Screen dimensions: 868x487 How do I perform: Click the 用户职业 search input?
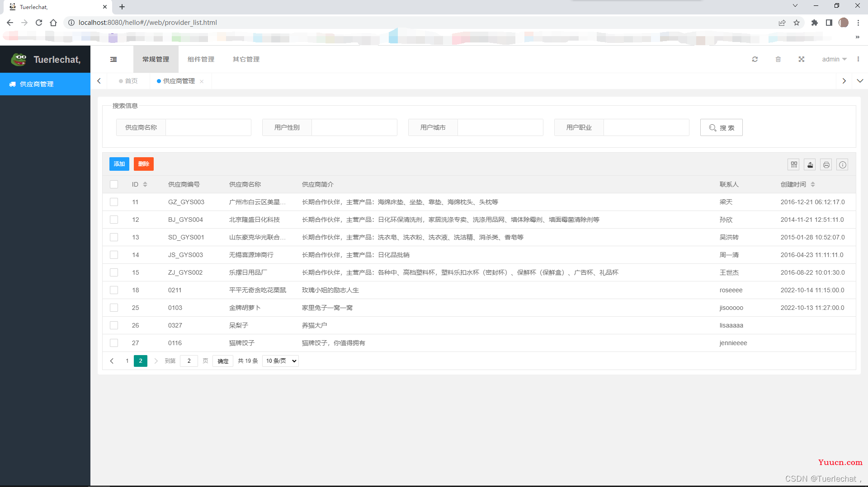pyautogui.click(x=646, y=127)
